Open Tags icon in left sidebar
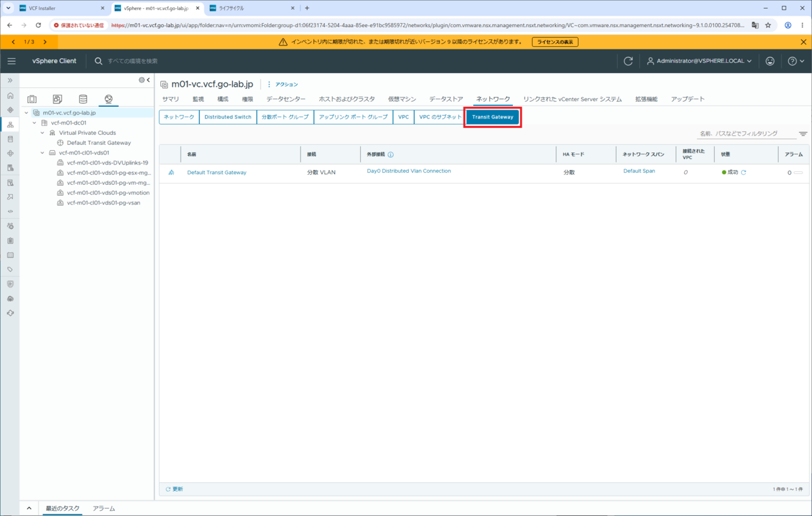Image resolution: width=812 pixels, height=516 pixels. click(x=10, y=269)
